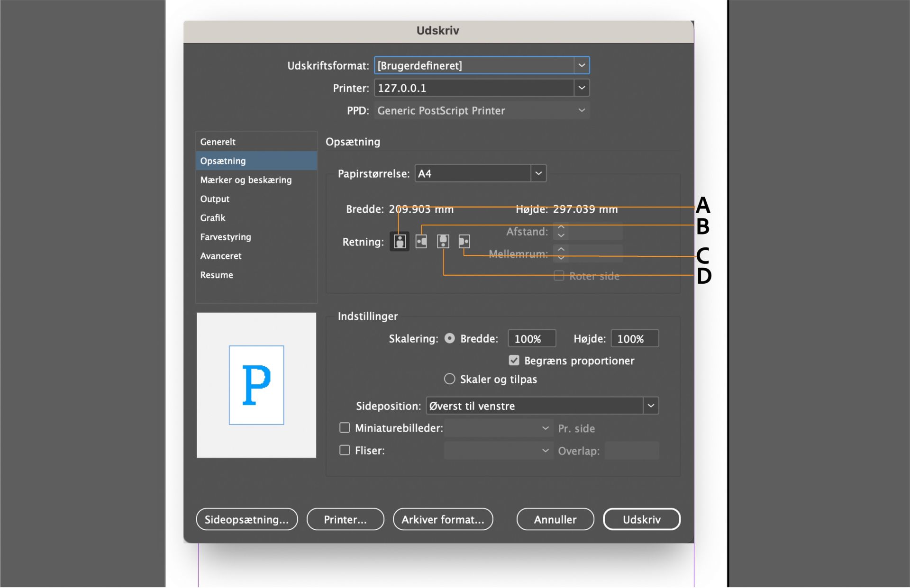The height and width of the screenshot is (588, 910).
Task: Click the Arkiver format... button
Action: pyautogui.click(x=443, y=519)
